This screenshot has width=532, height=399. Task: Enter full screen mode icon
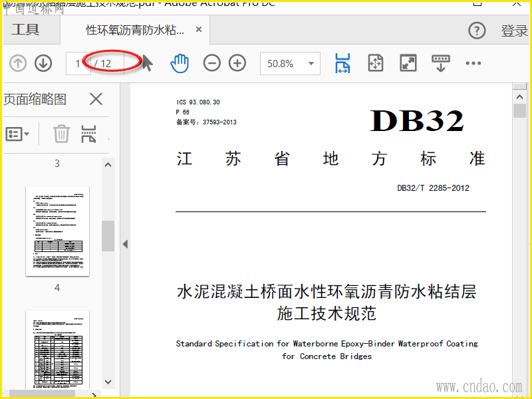coord(408,63)
